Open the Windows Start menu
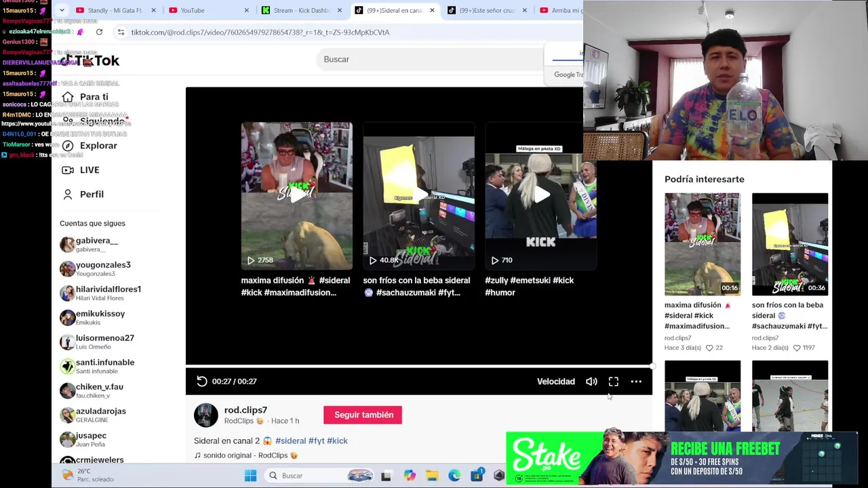 pos(250,476)
